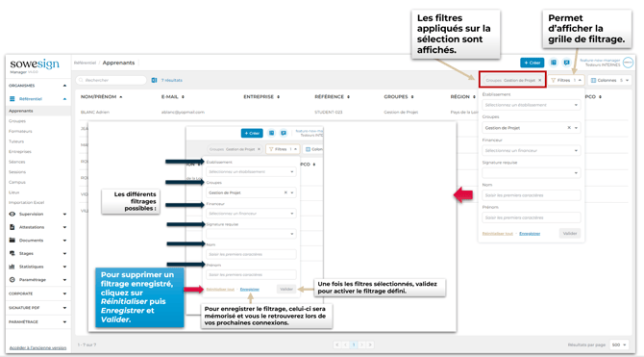This screenshot has width=644, height=357.
Task: Sort by the RÉFÉRENCE column arrow
Action: point(348,97)
